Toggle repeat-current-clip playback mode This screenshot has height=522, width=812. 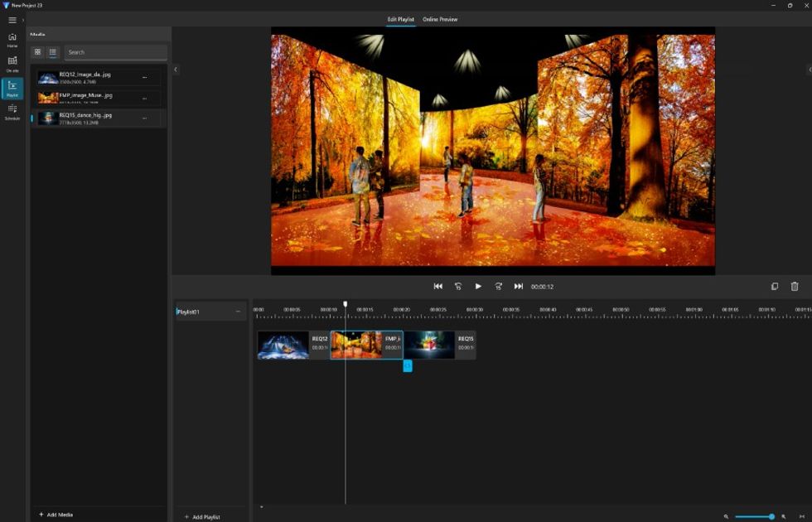pos(498,285)
